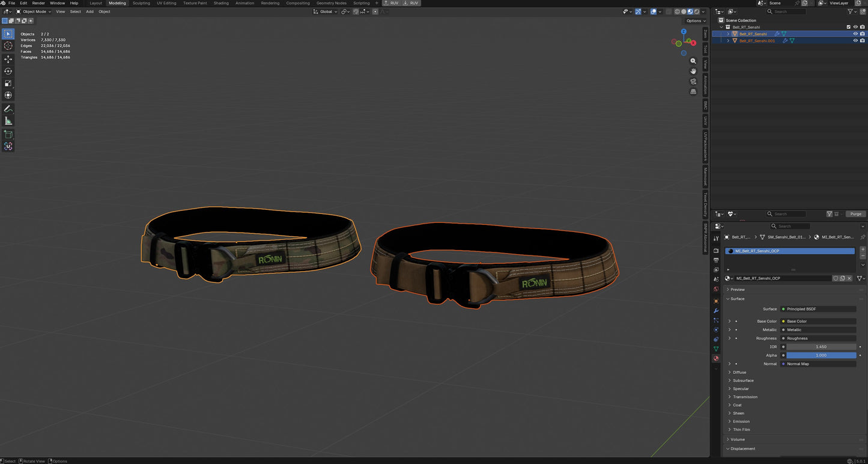
Task: Choose the Scale tool
Action: [x=8, y=83]
